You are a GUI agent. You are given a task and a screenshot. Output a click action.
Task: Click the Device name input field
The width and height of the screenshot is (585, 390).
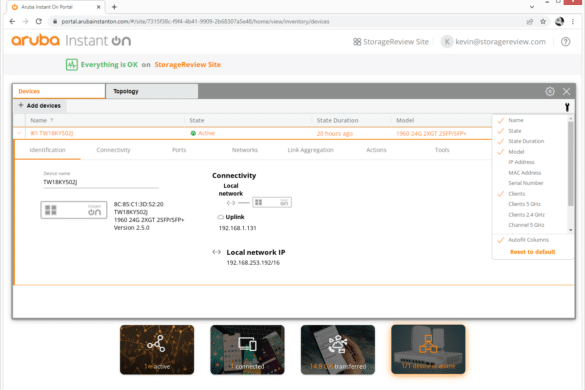(101, 182)
